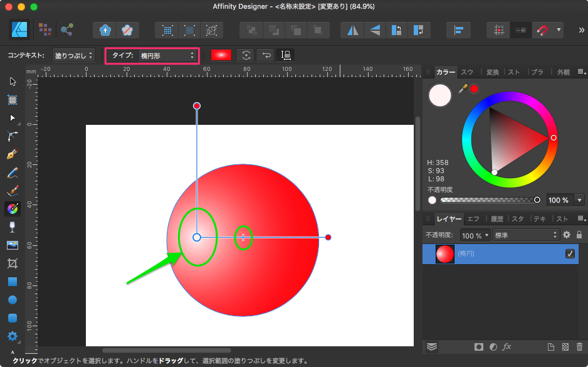Toggle the layer lock icon

click(579, 235)
